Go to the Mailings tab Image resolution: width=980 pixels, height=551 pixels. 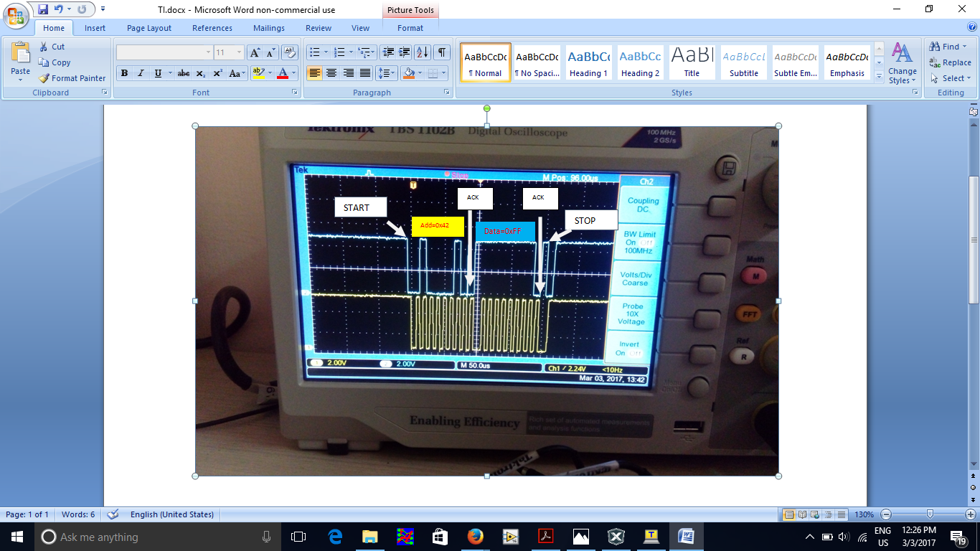click(x=269, y=28)
